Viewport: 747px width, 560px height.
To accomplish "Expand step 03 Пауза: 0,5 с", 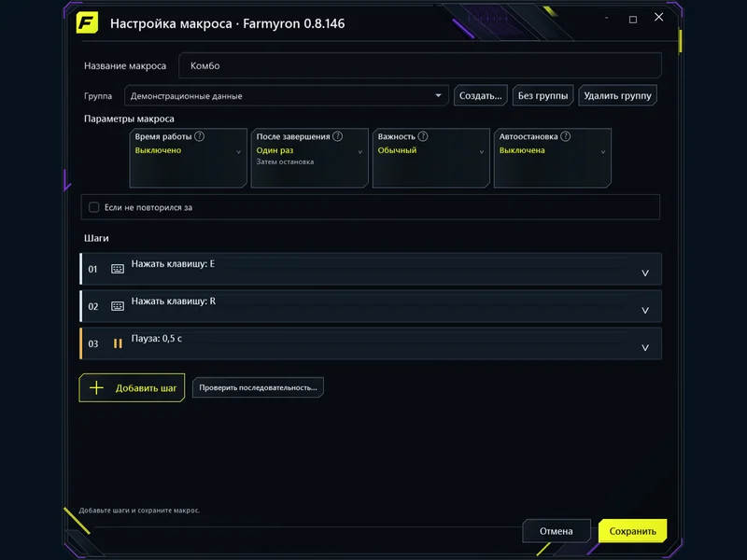I will (645, 347).
